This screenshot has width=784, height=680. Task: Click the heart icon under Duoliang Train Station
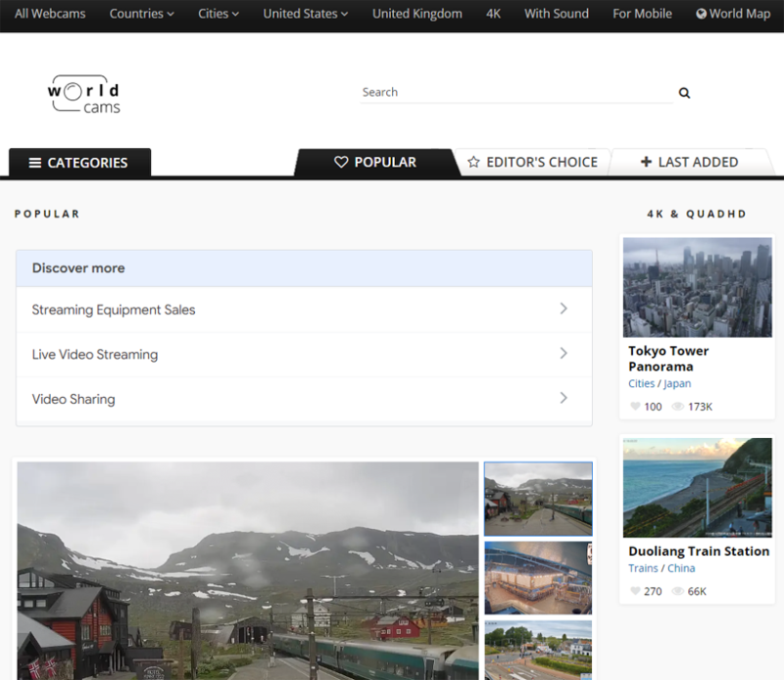[635, 591]
